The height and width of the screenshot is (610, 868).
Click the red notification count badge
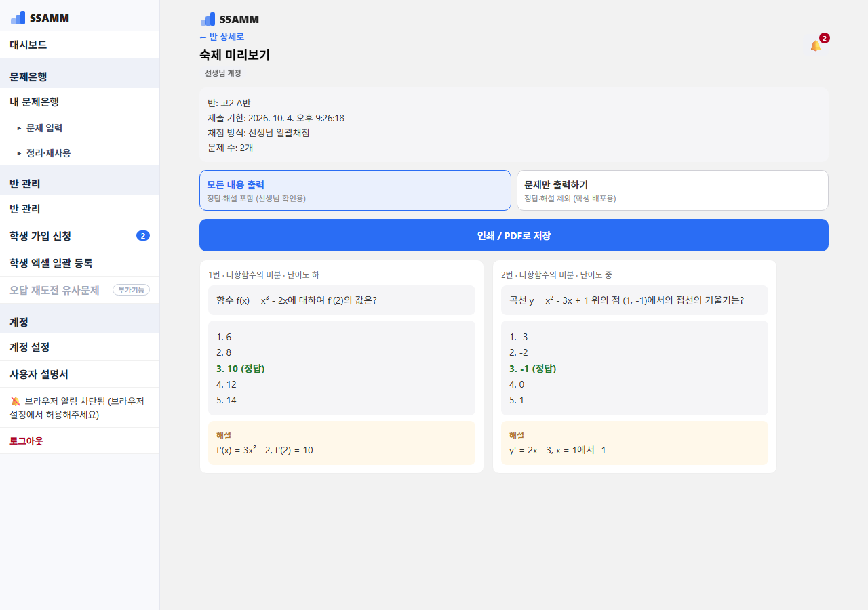click(825, 38)
